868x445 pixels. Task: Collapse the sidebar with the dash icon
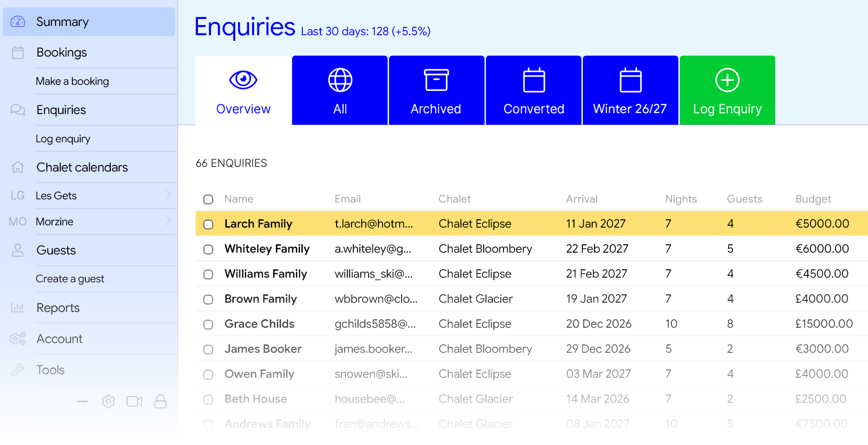coord(83,401)
